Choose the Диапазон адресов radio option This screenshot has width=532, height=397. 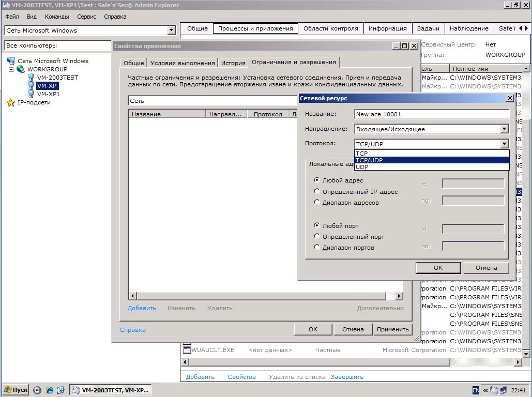pos(317,203)
